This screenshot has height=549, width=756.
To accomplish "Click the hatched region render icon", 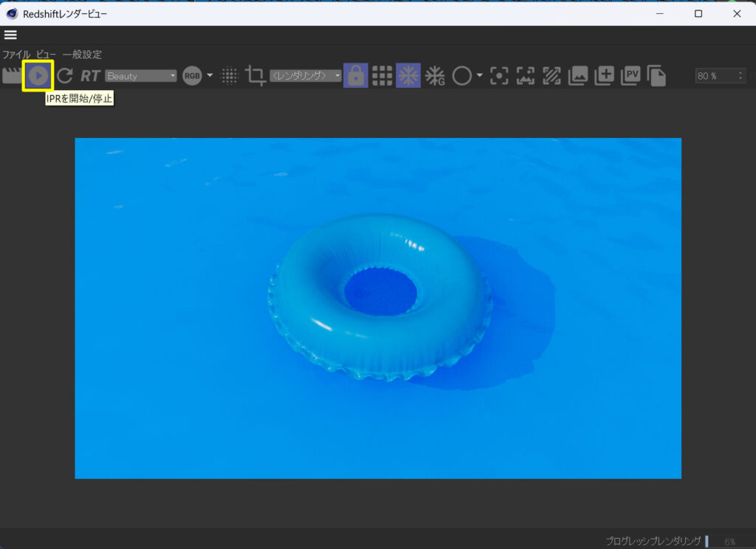I will point(551,76).
